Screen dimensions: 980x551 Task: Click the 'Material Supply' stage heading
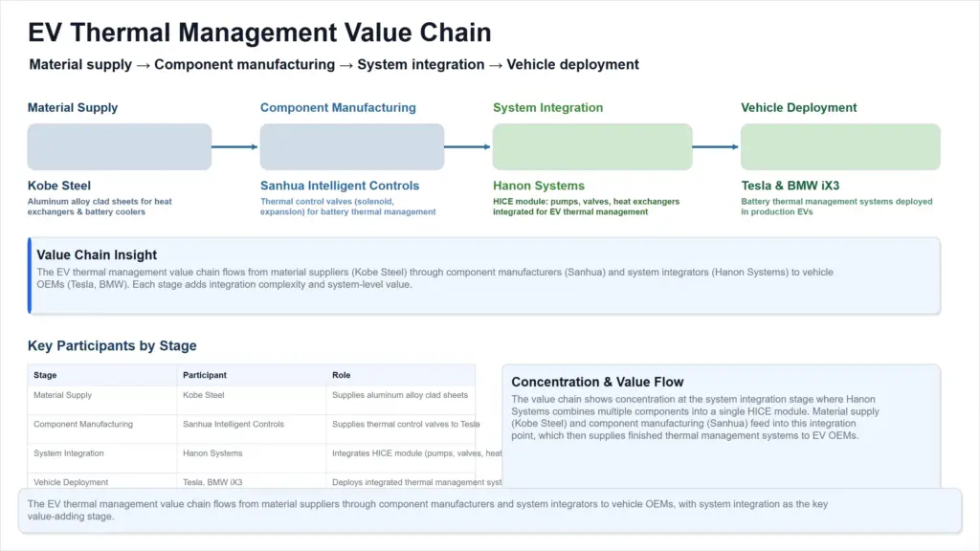coord(73,107)
